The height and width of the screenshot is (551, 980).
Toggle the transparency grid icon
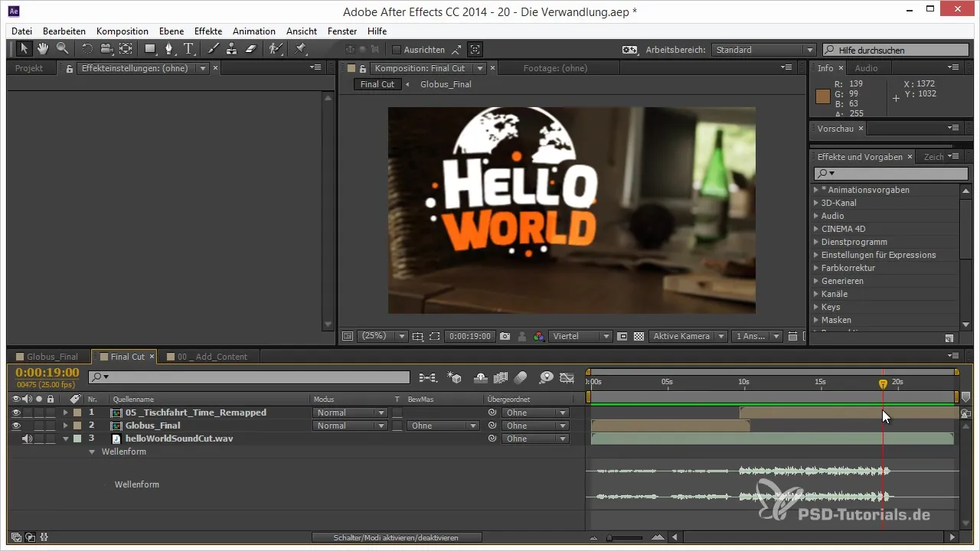639,336
